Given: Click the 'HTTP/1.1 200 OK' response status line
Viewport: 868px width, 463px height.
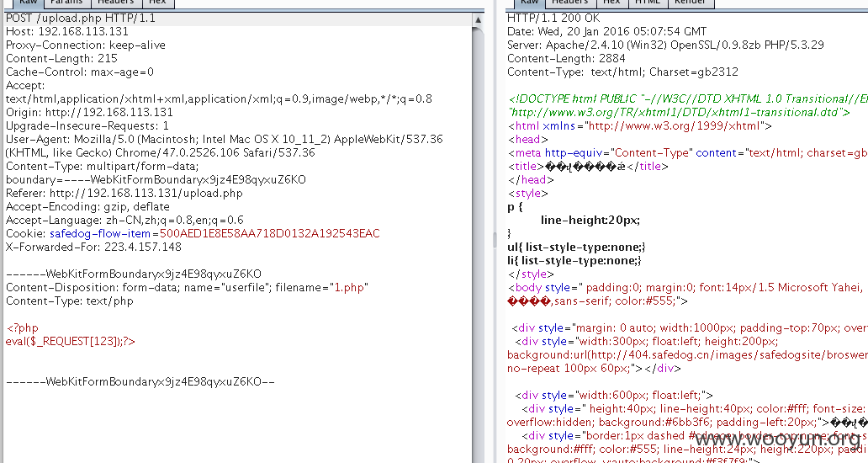Looking at the screenshot, I should (x=553, y=19).
